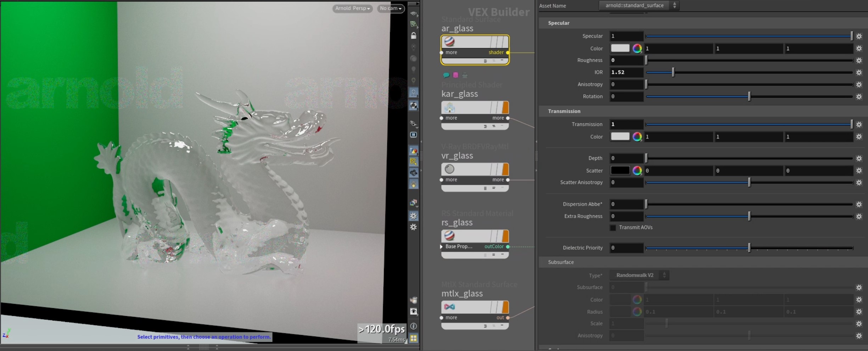Open the Arnold Persp camera selector
This screenshot has width=868, height=351.
coord(352,8)
